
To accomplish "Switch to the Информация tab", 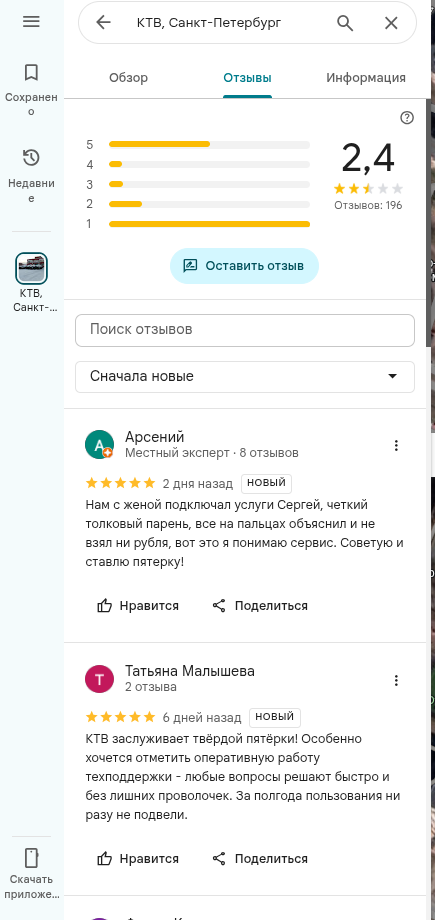I will coord(366,77).
